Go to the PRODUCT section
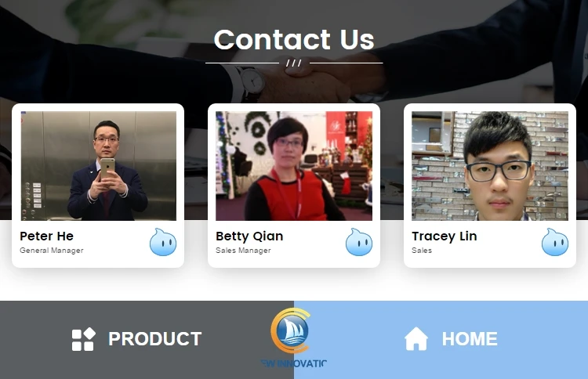 pos(155,339)
